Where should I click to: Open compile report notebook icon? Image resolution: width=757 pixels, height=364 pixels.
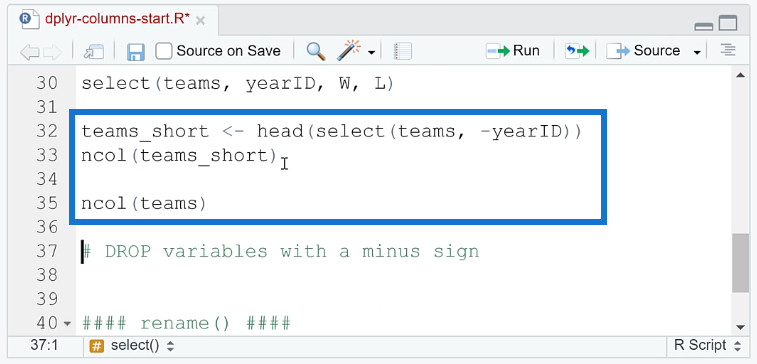[x=402, y=51]
